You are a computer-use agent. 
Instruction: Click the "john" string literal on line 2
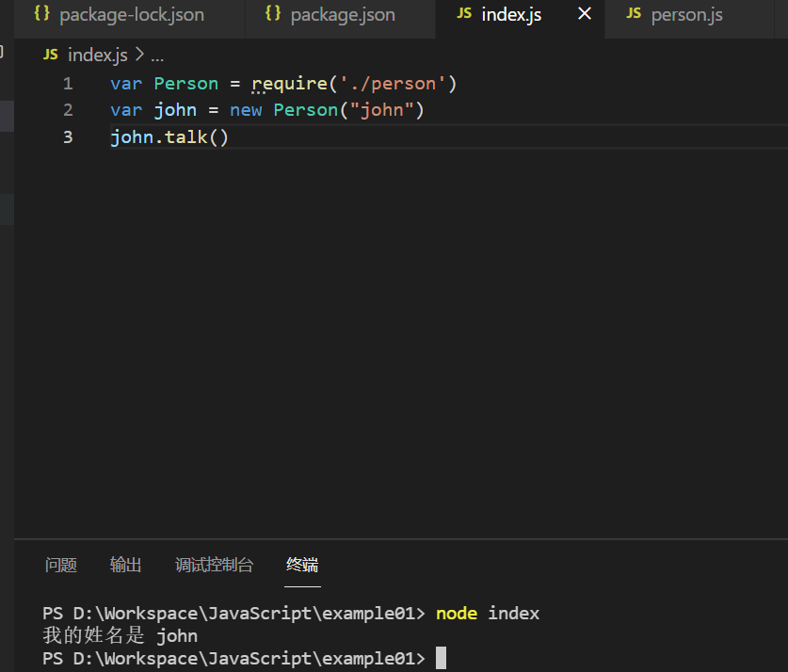[x=382, y=110]
